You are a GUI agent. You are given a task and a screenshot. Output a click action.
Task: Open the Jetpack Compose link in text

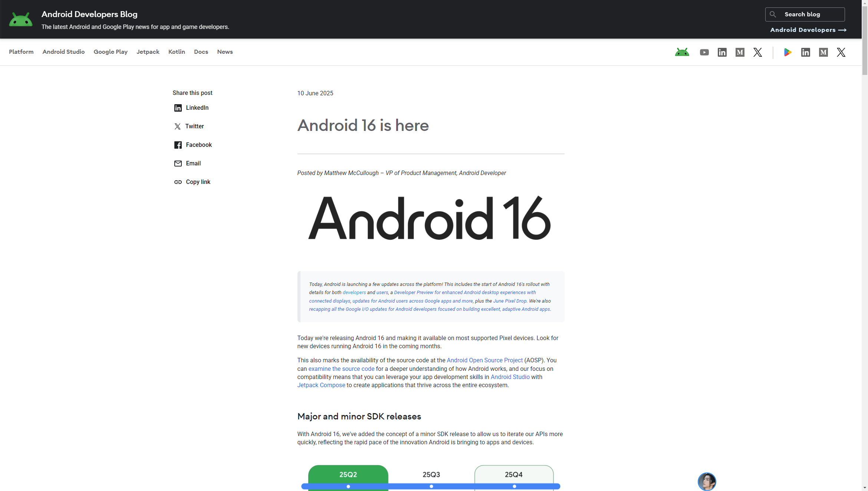(x=321, y=385)
